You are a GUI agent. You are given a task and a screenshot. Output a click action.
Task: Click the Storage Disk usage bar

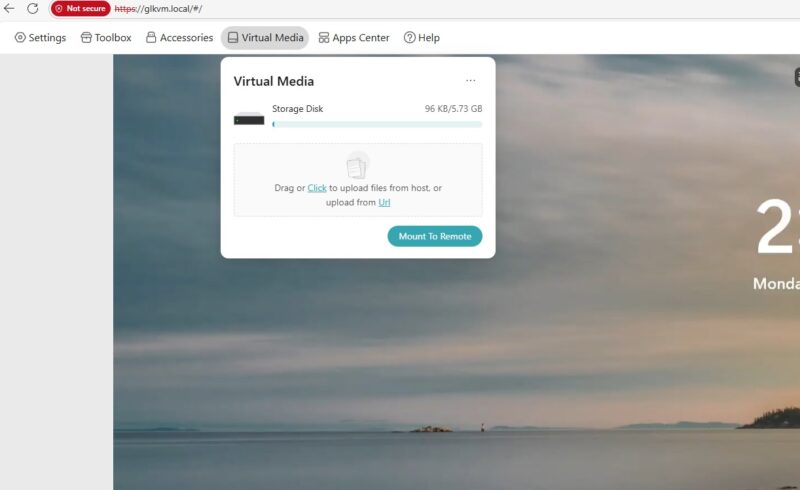(x=377, y=124)
